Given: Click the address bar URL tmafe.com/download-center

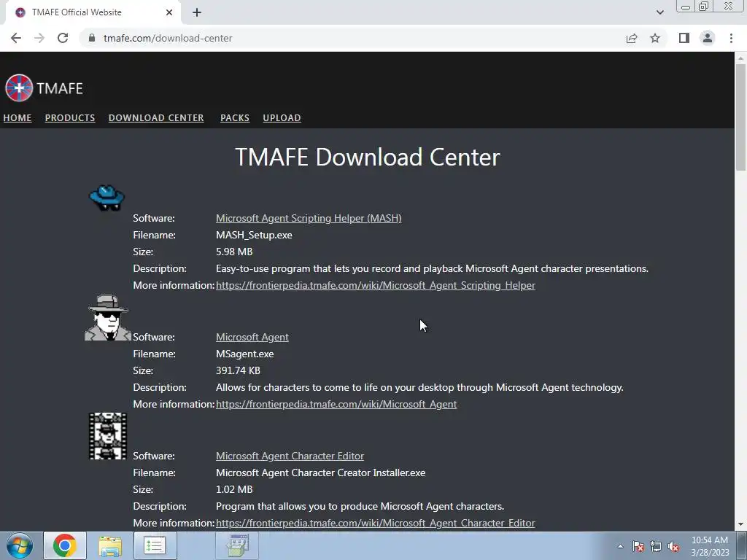Looking at the screenshot, I should tap(168, 38).
